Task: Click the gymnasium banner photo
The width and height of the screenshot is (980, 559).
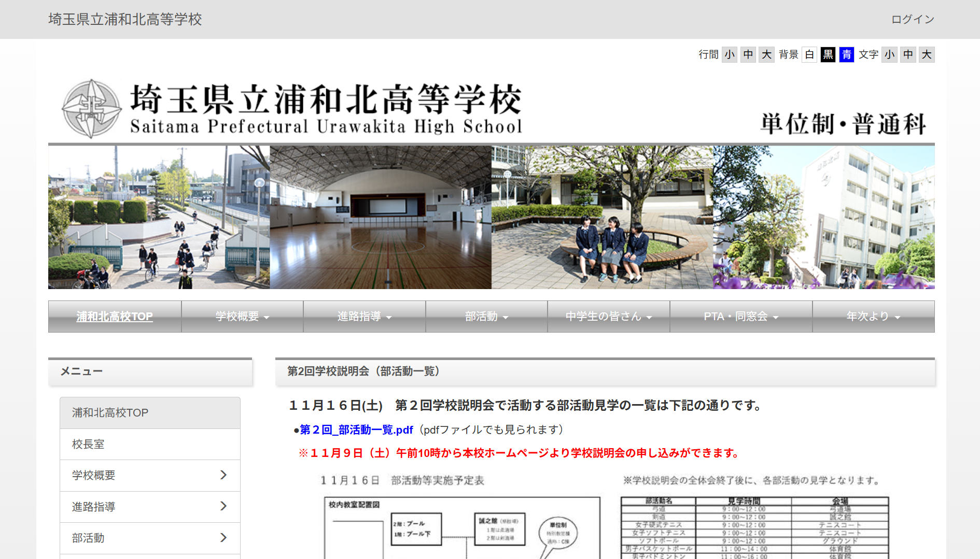Action: pyautogui.click(x=381, y=217)
